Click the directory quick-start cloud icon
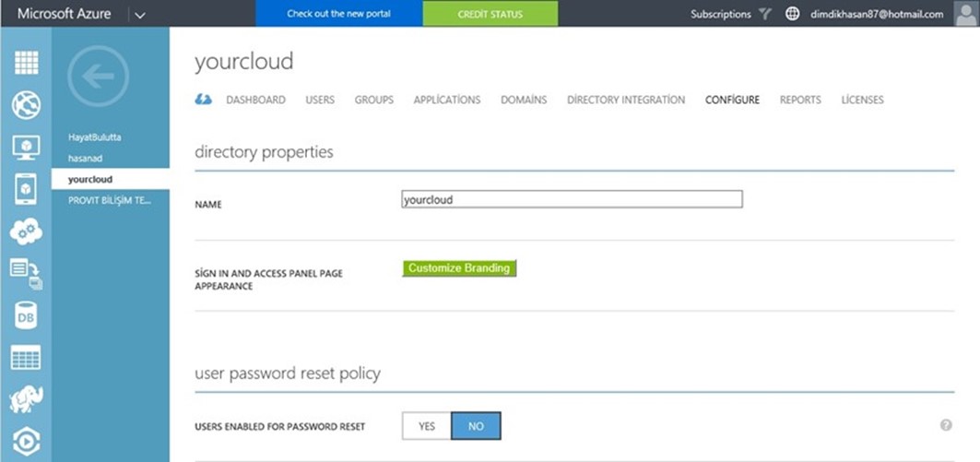This screenshot has height=462, width=980. [204, 100]
